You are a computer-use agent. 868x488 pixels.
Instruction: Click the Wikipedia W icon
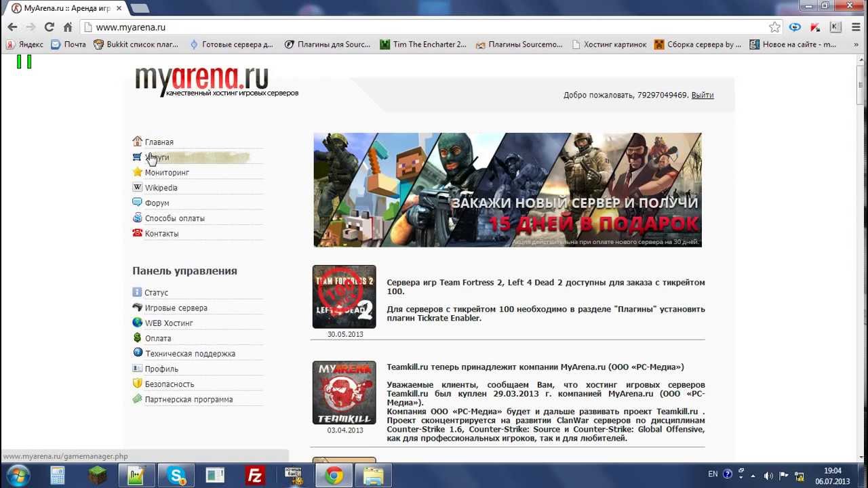(x=138, y=187)
